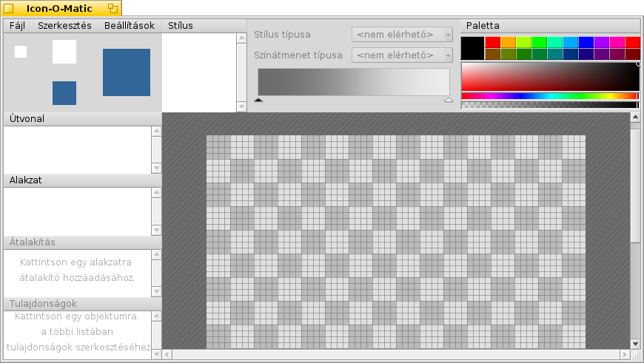Select the white gradient stop marker

448,100
